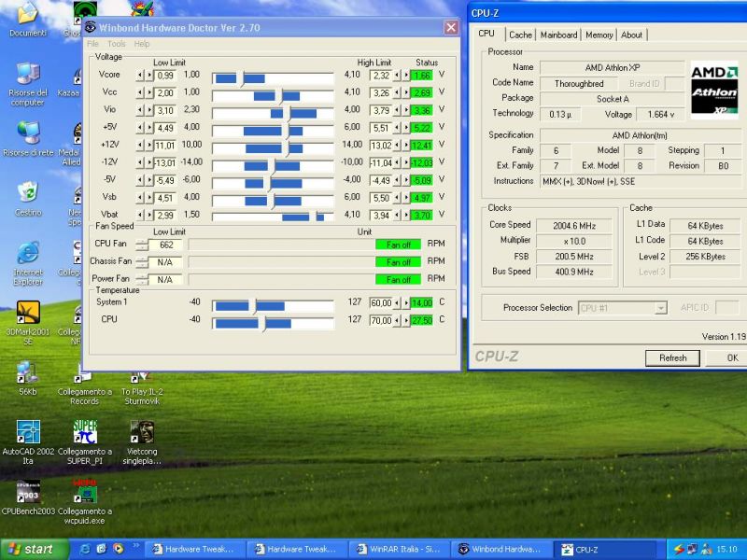Click the Hardware Doctor title bar icon
Viewport: 747px width, 560px height.
coord(90,27)
